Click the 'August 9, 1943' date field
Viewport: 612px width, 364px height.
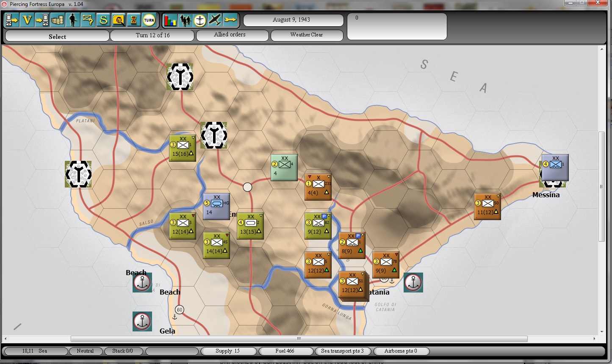tap(294, 20)
